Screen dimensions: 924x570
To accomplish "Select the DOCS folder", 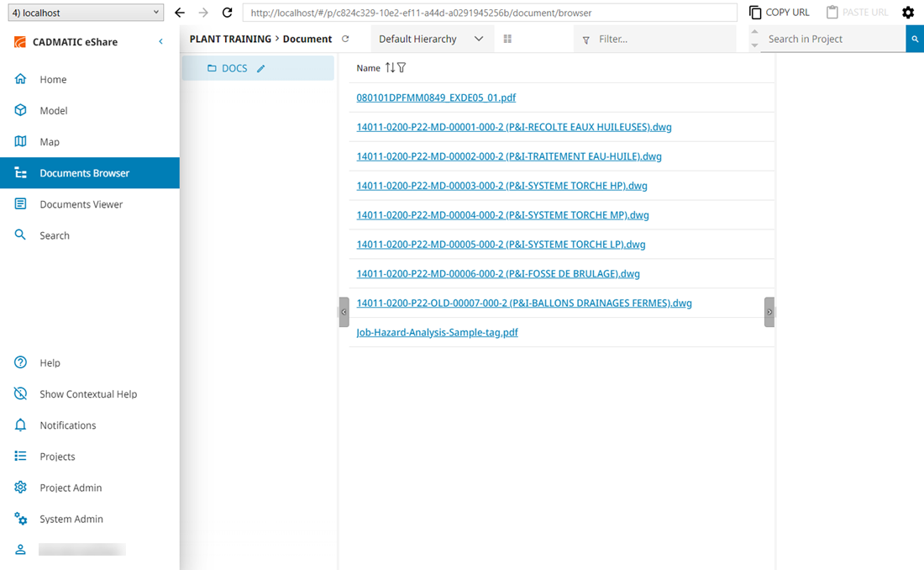I will point(234,68).
